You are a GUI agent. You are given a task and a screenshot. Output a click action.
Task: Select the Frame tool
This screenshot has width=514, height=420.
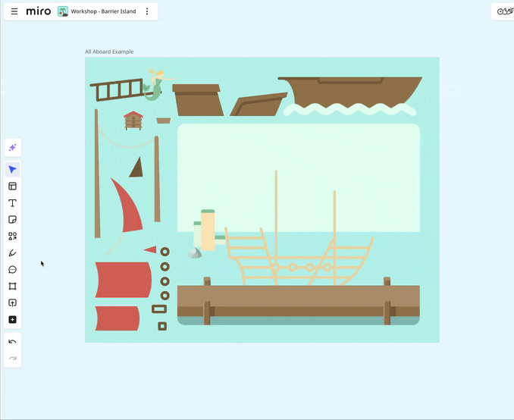(12, 287)
